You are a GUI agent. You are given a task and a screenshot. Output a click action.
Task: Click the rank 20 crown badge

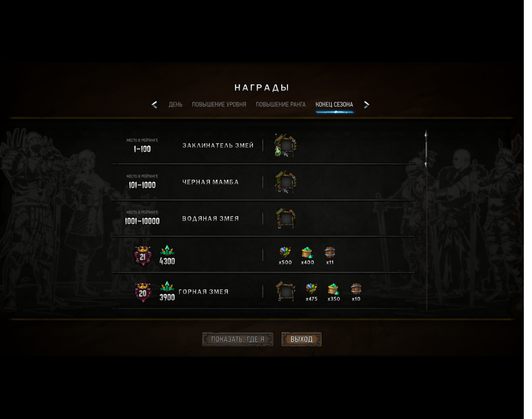(x=143, y=292)
